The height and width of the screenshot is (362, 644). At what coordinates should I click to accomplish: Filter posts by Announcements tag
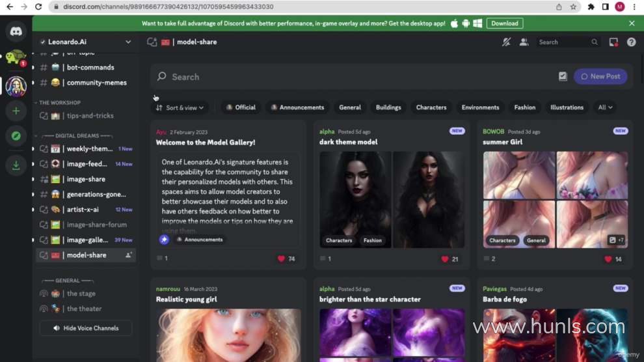(x=297, y=107)
